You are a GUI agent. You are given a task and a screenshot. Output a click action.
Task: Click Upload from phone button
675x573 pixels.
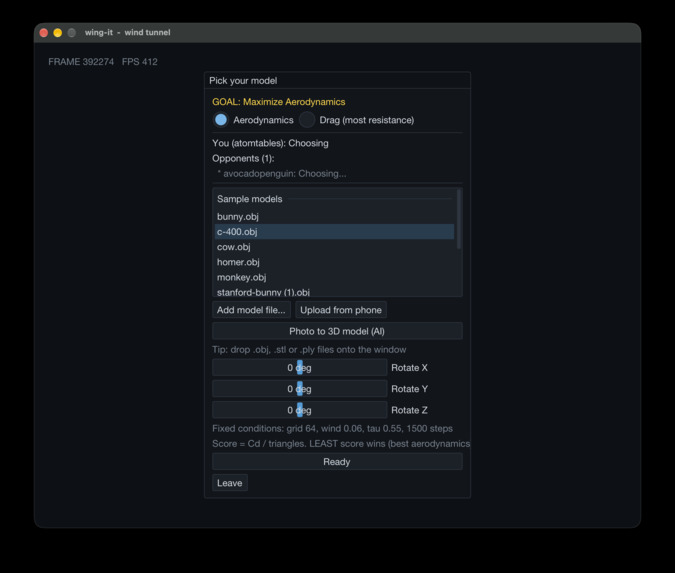341,310
